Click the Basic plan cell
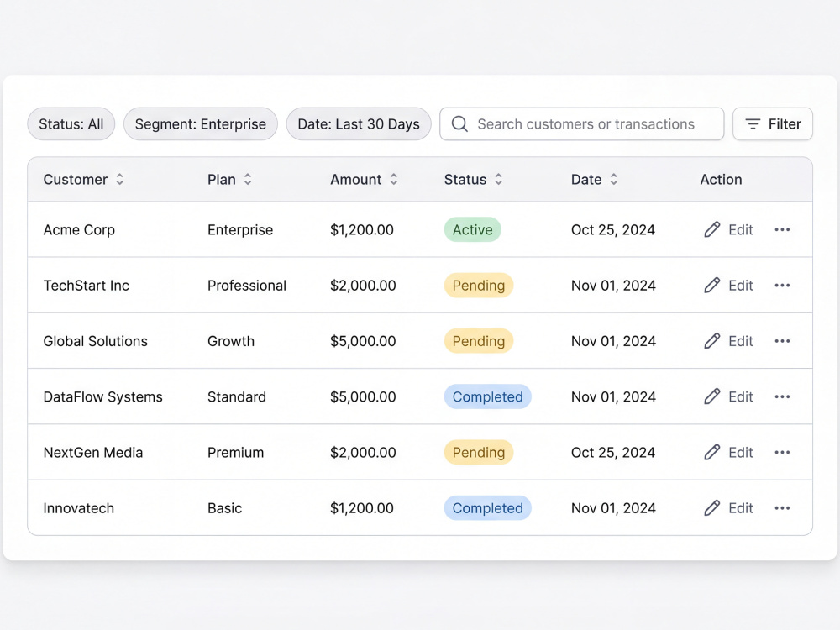Viewport: 840px width, 630px height. [224, 508]
